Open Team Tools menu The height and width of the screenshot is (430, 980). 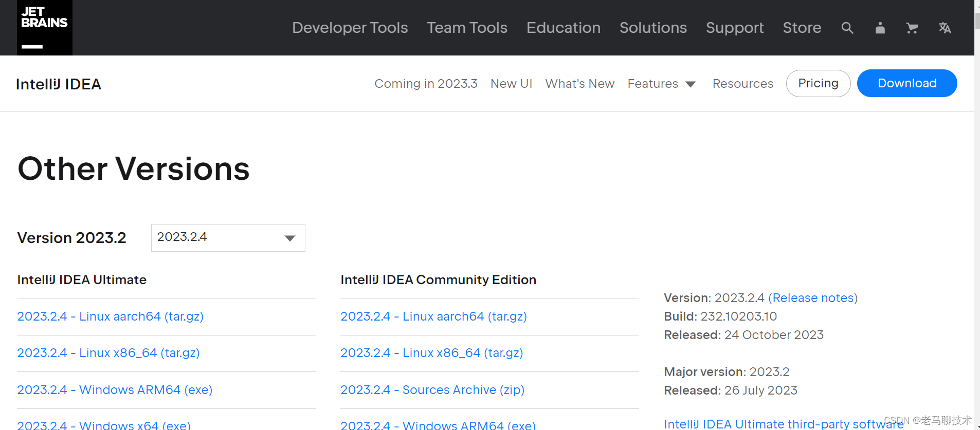tap(467, 28)
